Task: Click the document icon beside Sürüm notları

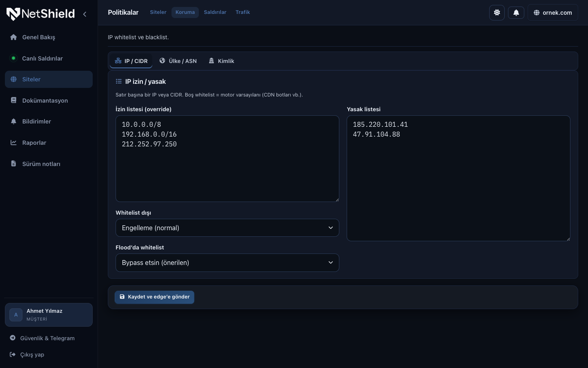Action: pyautogui.click(x=13, y=164)
